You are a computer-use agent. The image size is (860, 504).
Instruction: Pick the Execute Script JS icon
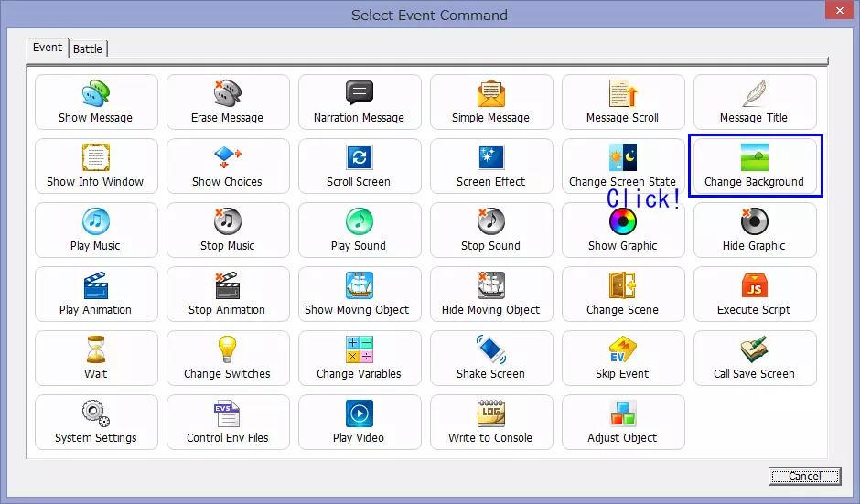click(x=754, y=286)
